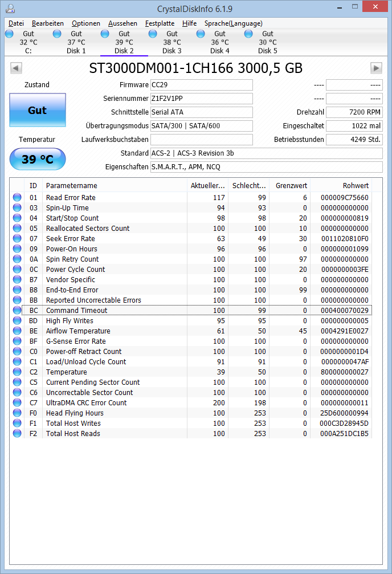Viewport: 392px width, 574px height.
Task: Go to next disk with right arrow
Action: (x=376, y=68)
